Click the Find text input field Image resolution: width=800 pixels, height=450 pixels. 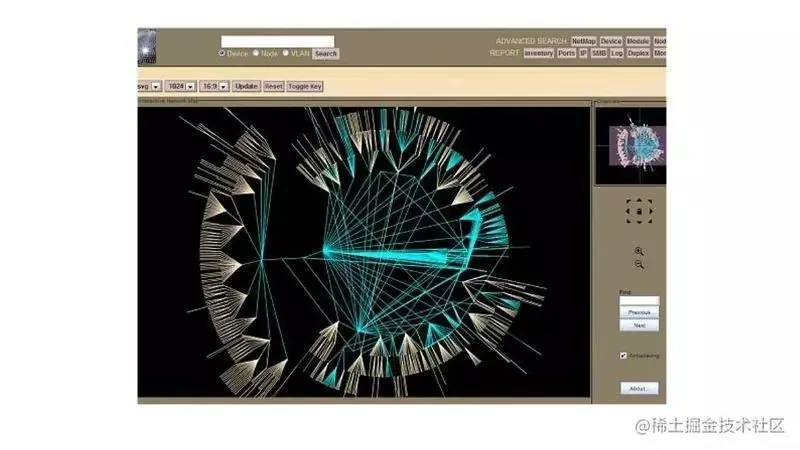tap(639, 301)
